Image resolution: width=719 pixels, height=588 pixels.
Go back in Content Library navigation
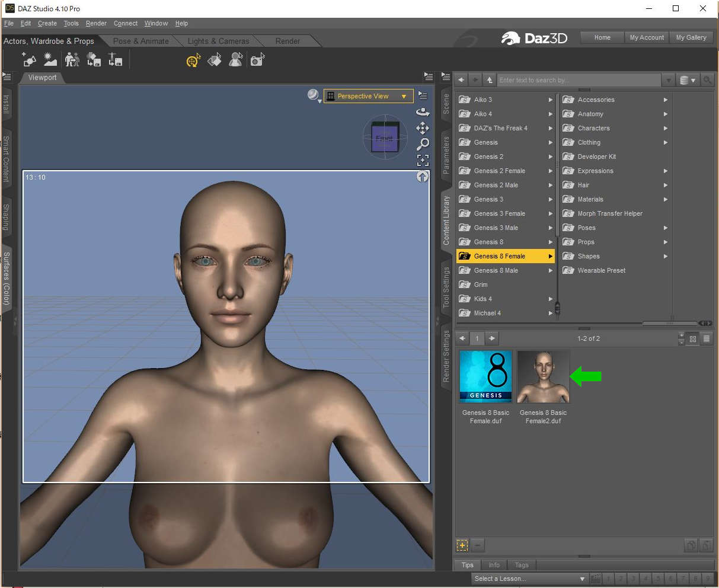(462, 80)
